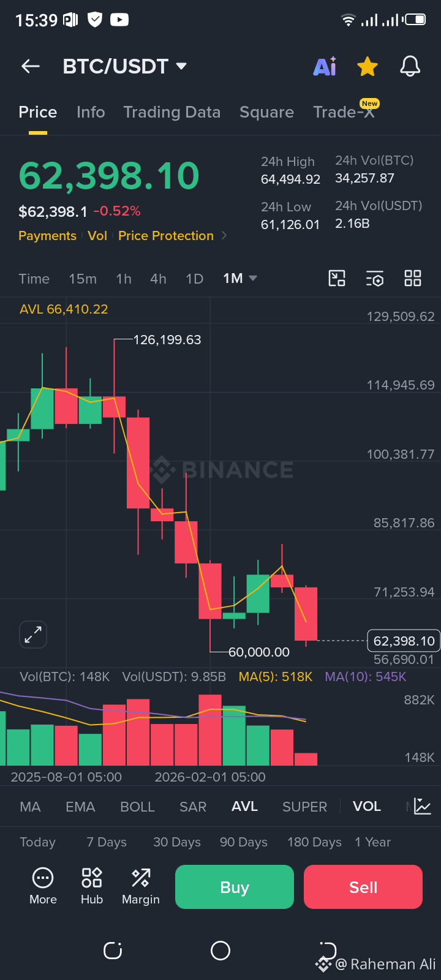Screen dimensions: 441x980
Task: Tap the Android home button
Action: click(221, 951)
